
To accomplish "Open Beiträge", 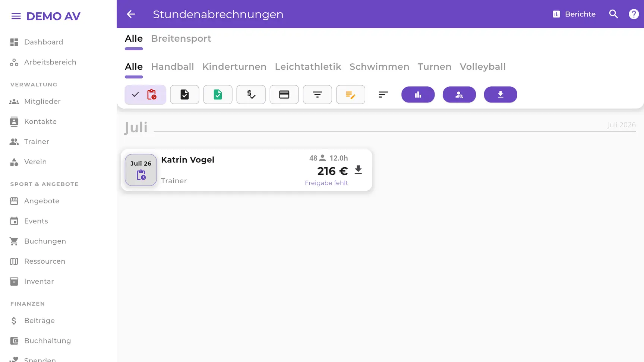I will (32, 320).
